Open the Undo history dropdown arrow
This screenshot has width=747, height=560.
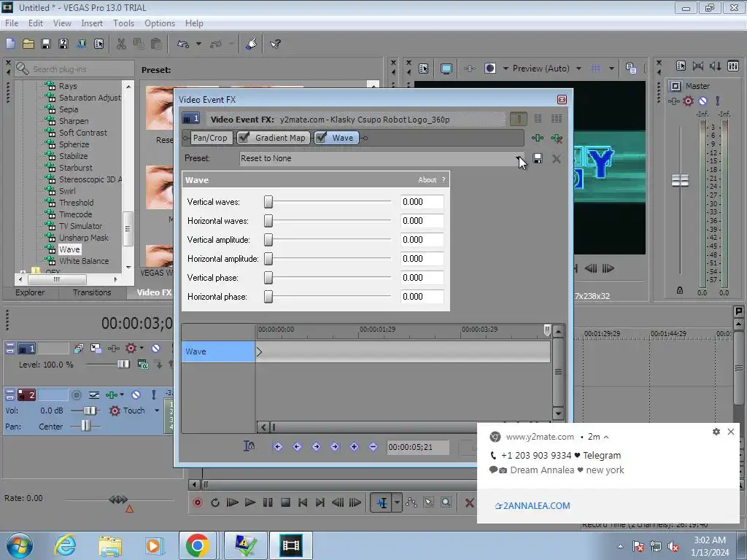coord(198,44)
